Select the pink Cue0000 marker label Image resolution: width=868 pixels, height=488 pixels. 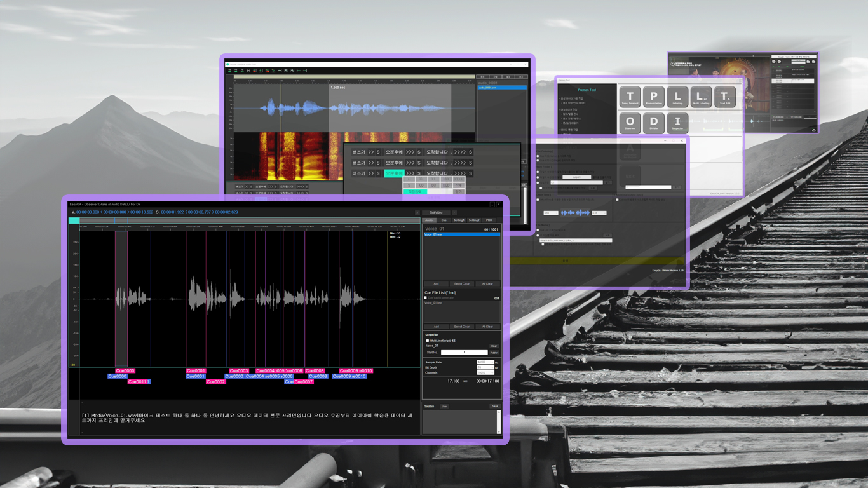125,370
